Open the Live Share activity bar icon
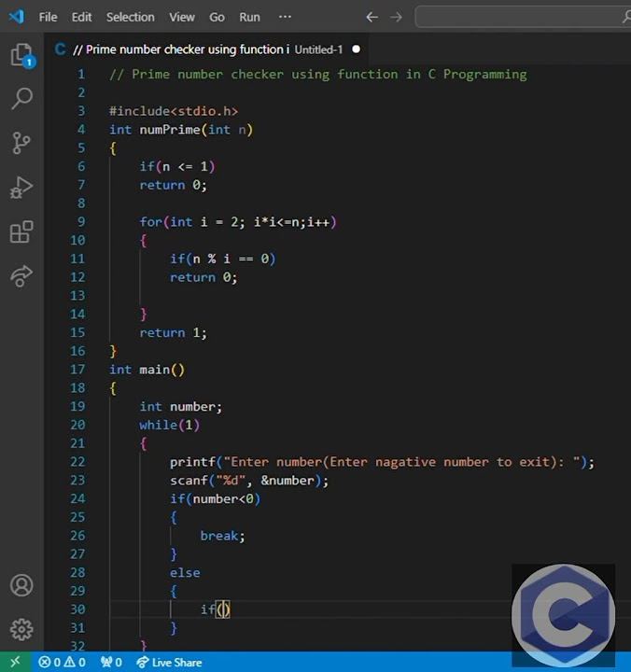631x672 pixels. pos(21,275)
